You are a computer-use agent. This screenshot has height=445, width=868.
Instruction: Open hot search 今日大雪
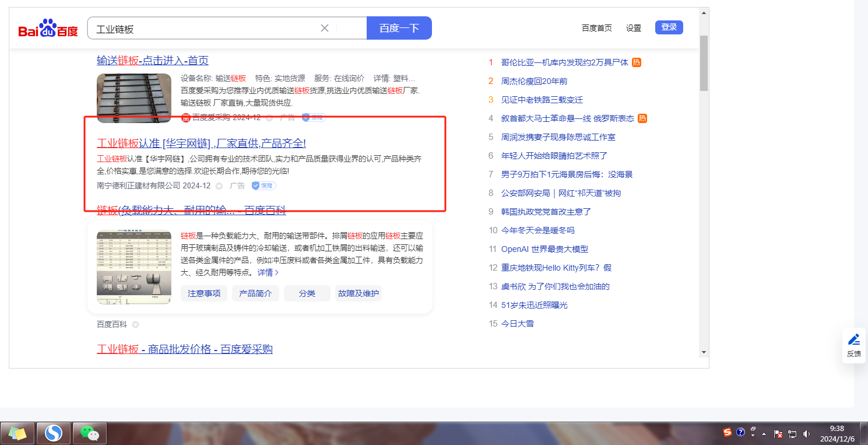click(518, 324)
